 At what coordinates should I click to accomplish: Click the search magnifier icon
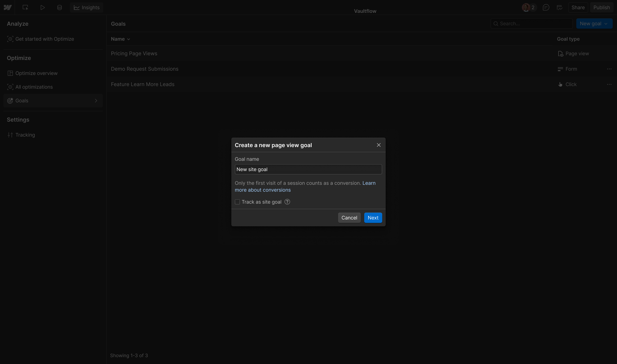(496, 24)
